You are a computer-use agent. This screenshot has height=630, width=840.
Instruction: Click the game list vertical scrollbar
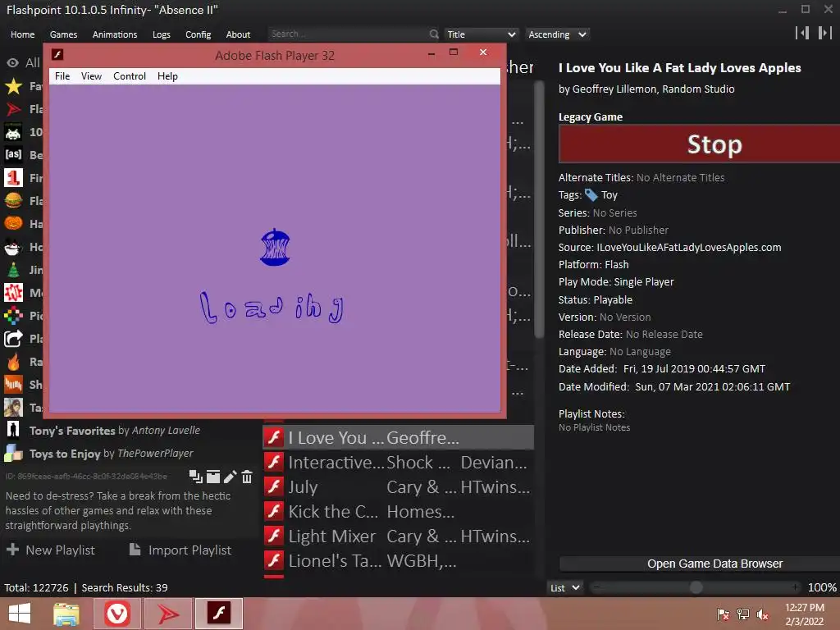click(539, 209)
